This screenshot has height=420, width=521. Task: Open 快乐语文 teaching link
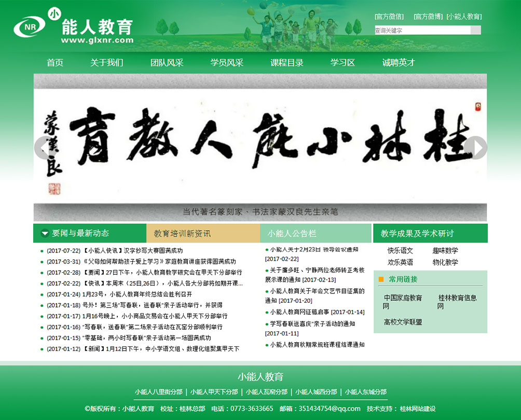pos(400,250)
